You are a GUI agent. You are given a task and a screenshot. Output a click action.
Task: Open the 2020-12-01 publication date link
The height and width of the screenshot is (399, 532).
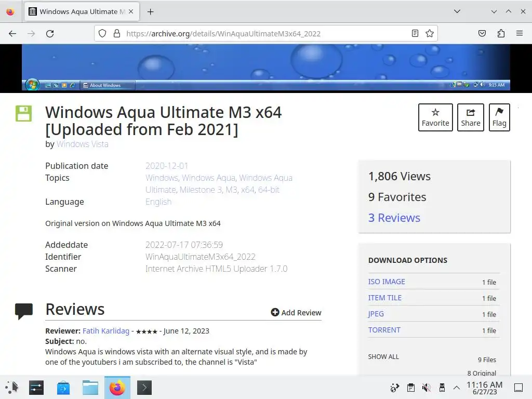pos(167,166)
